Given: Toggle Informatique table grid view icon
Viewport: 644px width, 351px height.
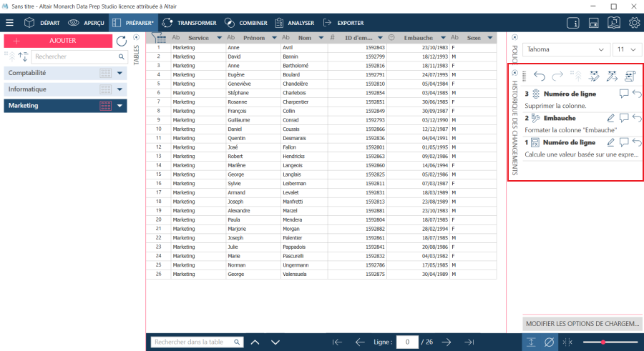Looking at the screenshot, I should point(106,89).
